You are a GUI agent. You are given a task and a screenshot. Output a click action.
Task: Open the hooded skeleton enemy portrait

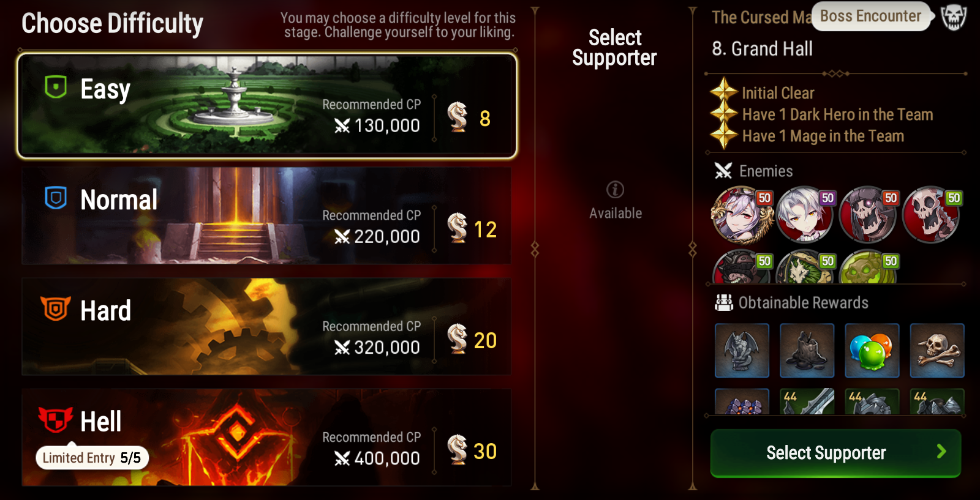868,215
